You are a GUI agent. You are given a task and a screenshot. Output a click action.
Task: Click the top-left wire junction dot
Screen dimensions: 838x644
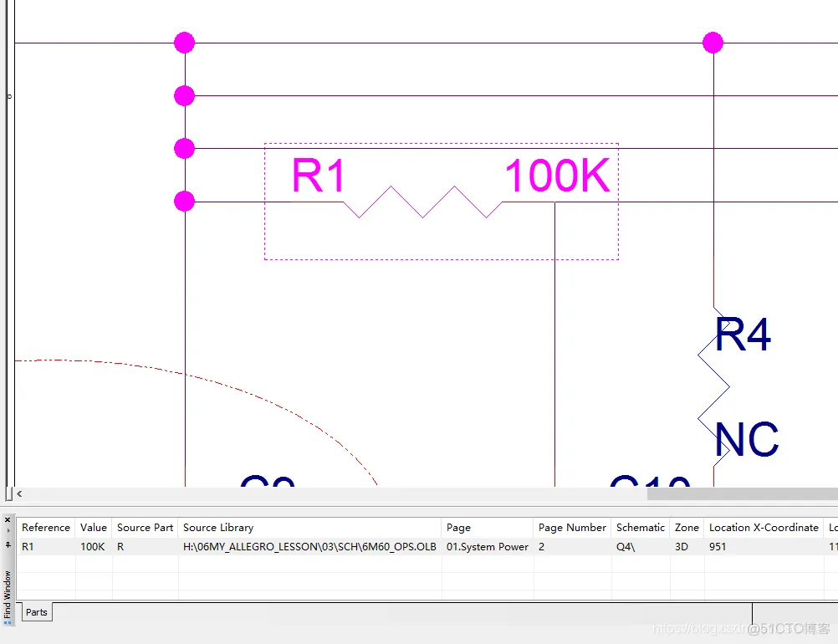point(184,43)
